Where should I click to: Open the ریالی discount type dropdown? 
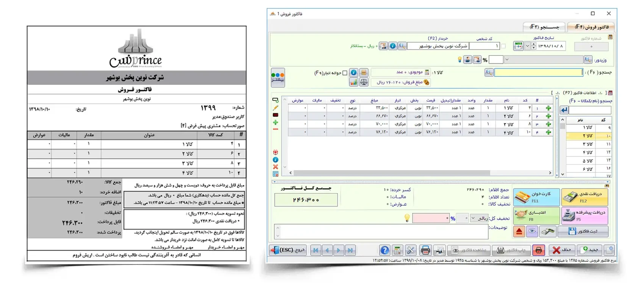point(473,218)
